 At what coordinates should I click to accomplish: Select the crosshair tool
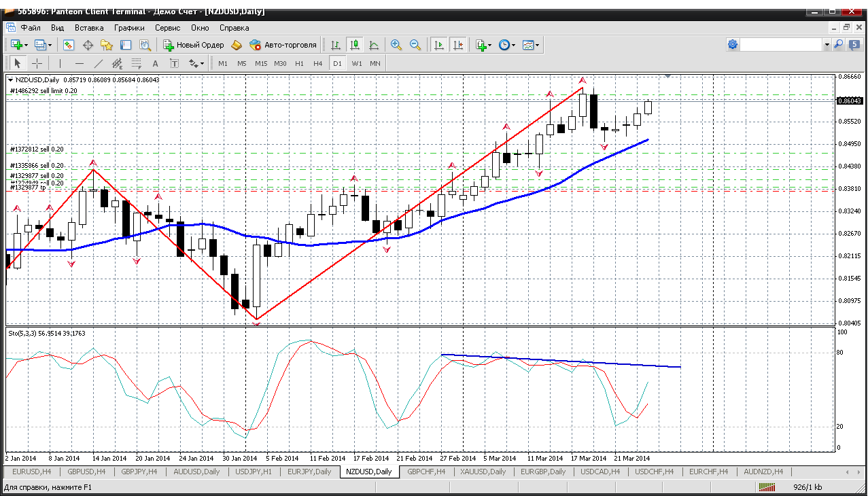(37, 63)
